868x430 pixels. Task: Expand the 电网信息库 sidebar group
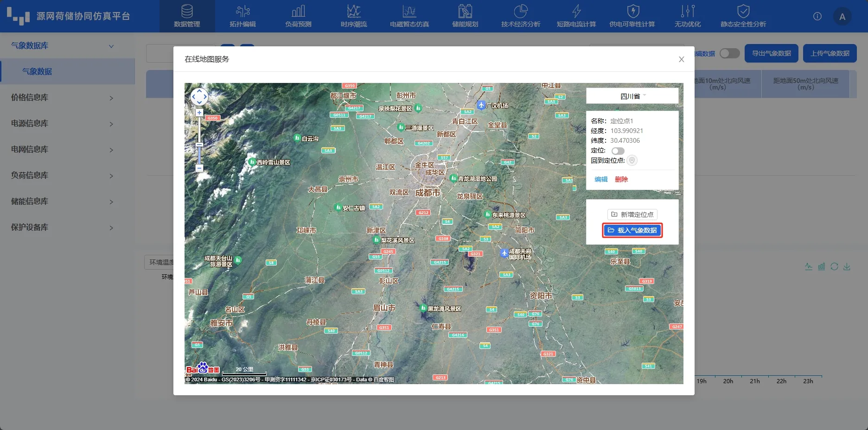(x=67, y=150)
